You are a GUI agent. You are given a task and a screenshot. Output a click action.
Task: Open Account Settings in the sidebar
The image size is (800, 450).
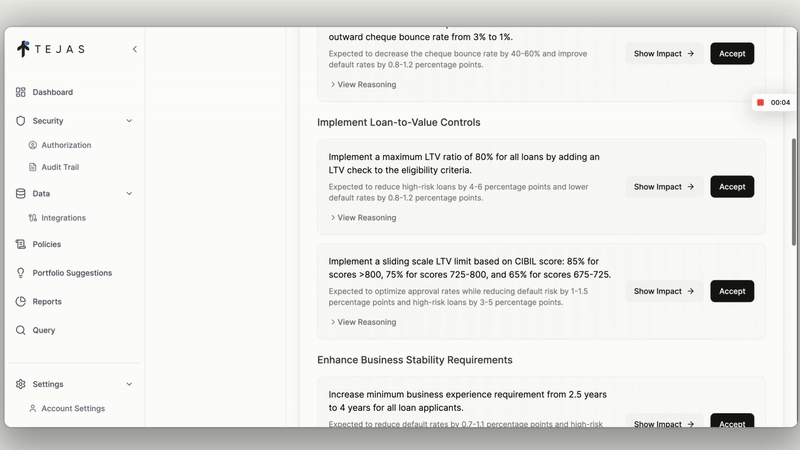[72, 408]
